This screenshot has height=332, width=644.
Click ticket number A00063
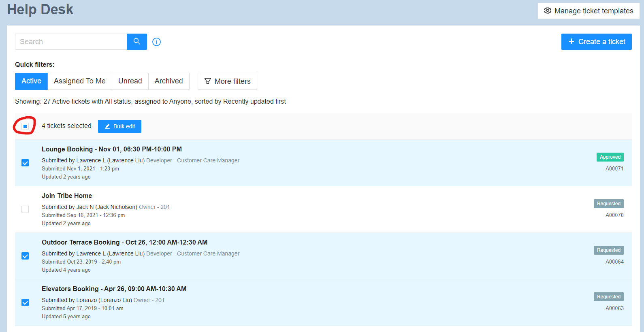pyautogui.click(x=614, y=308)
